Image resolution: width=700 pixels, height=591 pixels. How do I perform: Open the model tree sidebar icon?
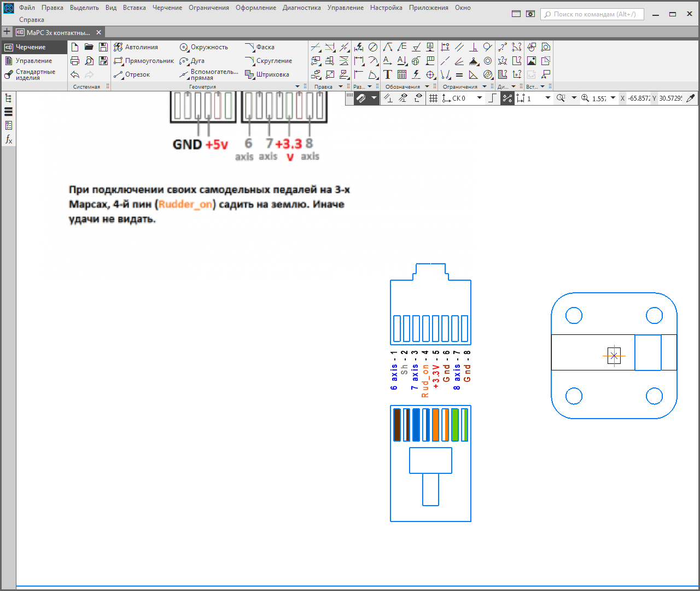click(8, 98)
